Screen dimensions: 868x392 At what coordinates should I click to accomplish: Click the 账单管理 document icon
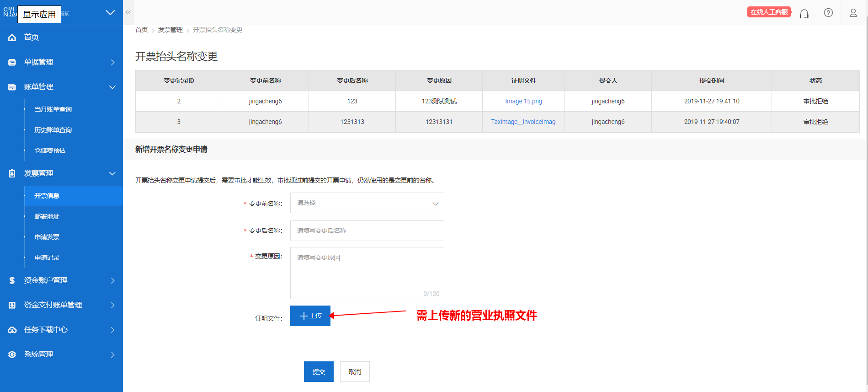pos(12,87)
